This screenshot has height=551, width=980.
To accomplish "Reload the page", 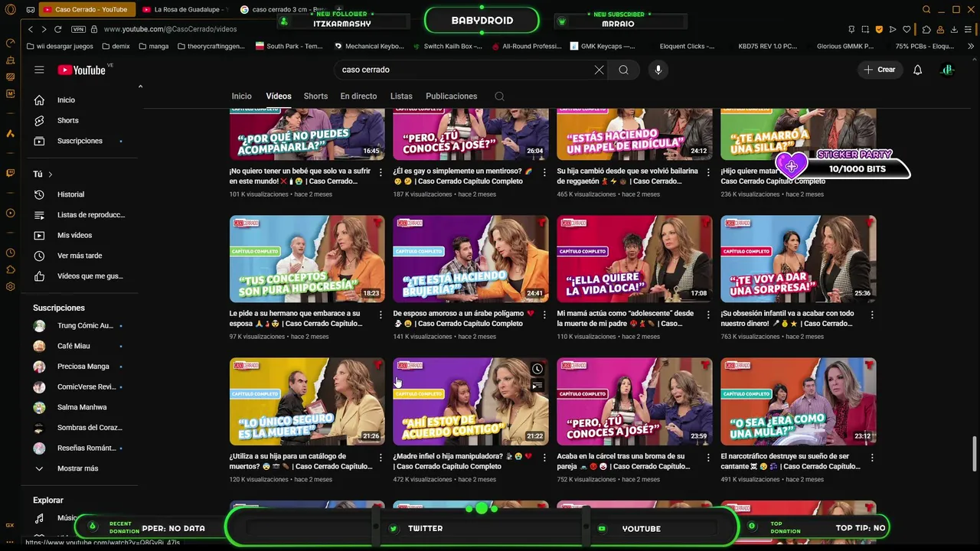I will point(57,29).
